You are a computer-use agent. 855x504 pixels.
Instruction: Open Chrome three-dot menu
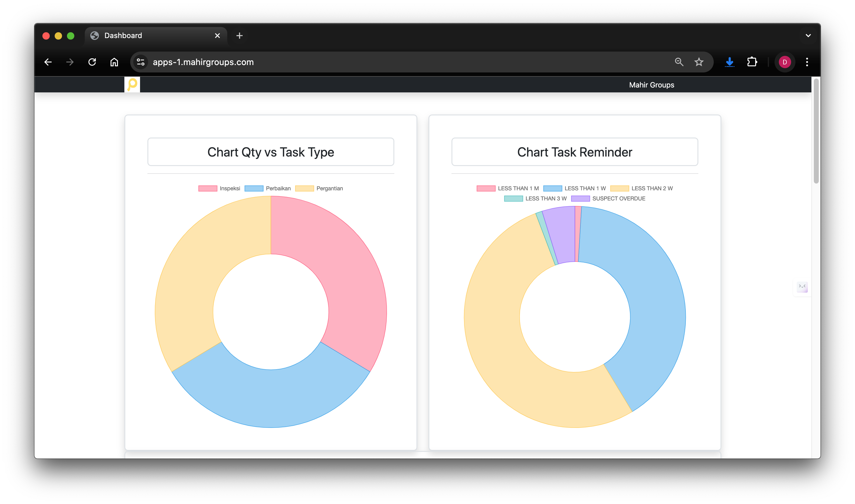(x=807, y=62)
